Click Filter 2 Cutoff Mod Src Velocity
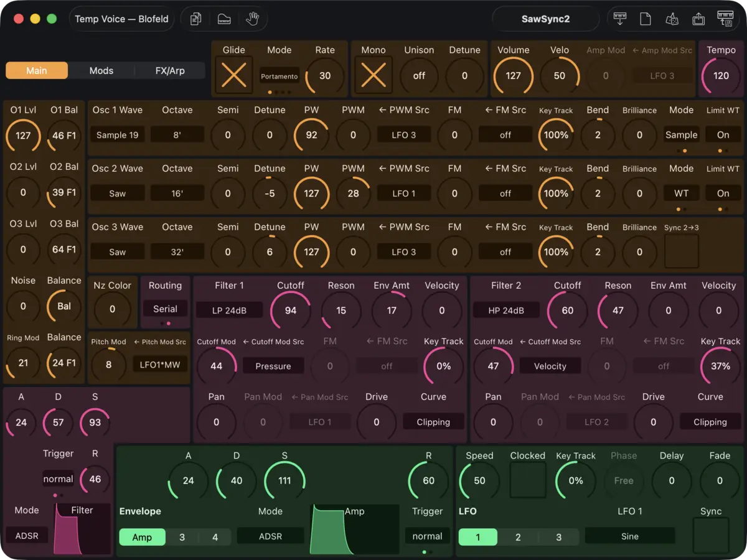The image size is (747, 560). pos(550,366)
